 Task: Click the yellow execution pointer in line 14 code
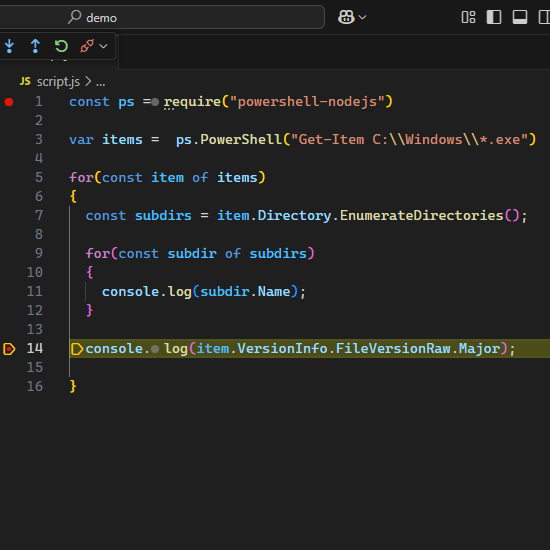[77, 349]
